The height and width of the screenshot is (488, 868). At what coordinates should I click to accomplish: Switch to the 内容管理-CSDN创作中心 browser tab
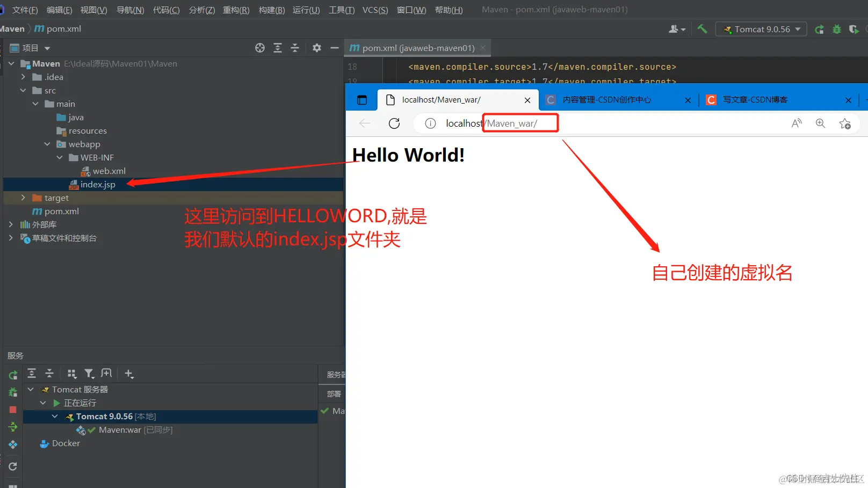pos(618,100)
